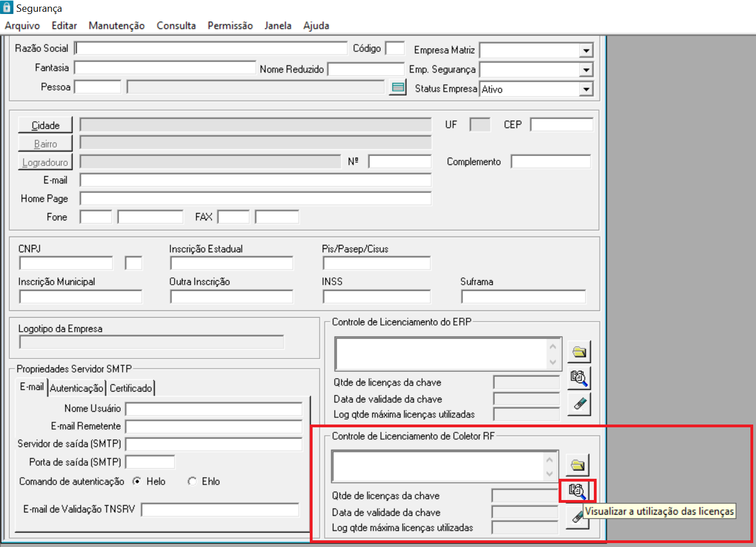The height and width of the screenshot is (547, 756).
Task: View Coletor RF license usage icon
Action: (x=577, y=491)
